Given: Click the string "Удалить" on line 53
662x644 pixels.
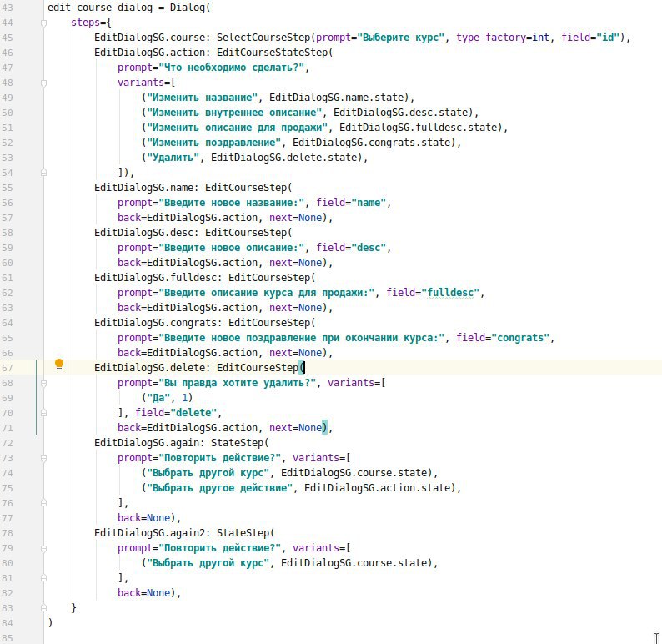Looking at the screenshot, I should (x=173, y=158).
